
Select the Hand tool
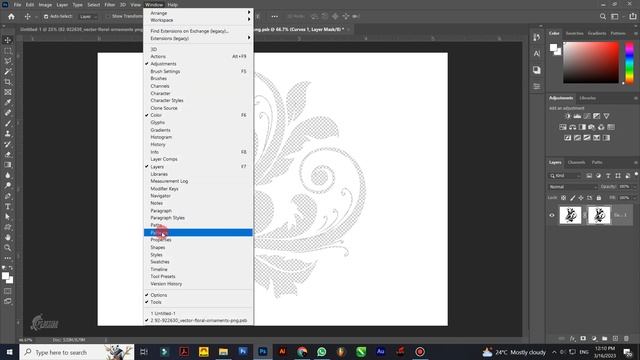pyautogui.click(x=8, y=237)
